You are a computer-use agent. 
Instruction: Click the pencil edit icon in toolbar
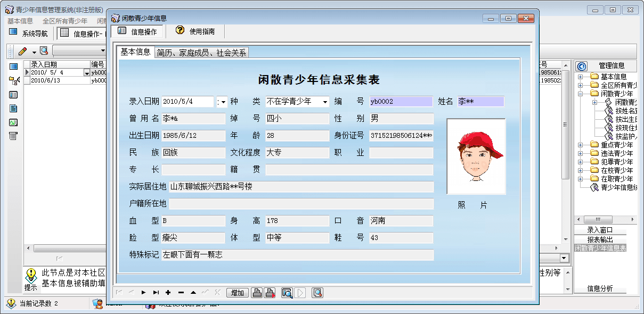click(22, 52)
